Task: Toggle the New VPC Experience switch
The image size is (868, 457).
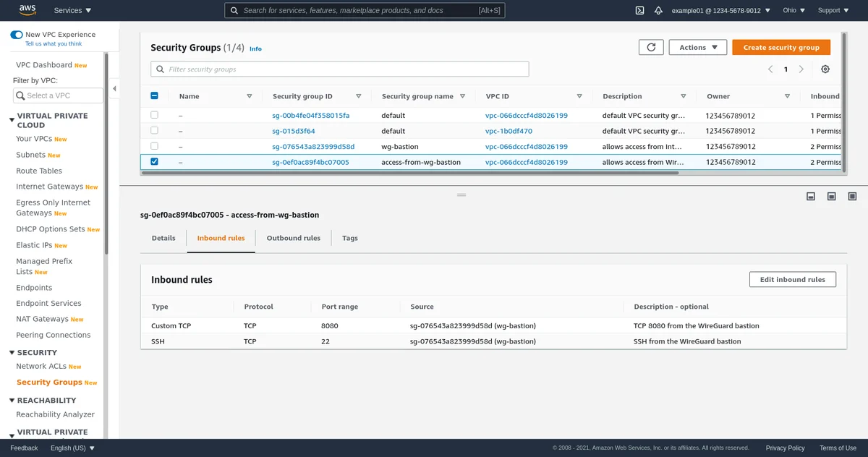Action: (17, 35)
